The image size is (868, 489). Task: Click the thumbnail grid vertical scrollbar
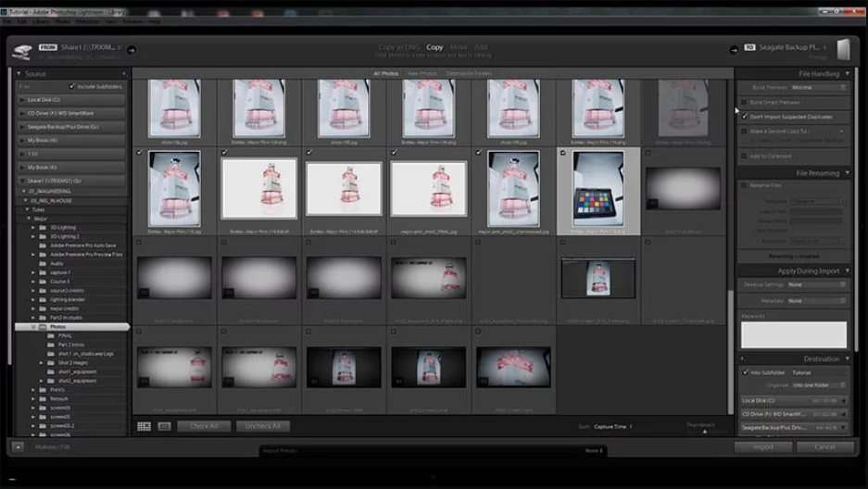pyautogui.click(x=730, y=351)
